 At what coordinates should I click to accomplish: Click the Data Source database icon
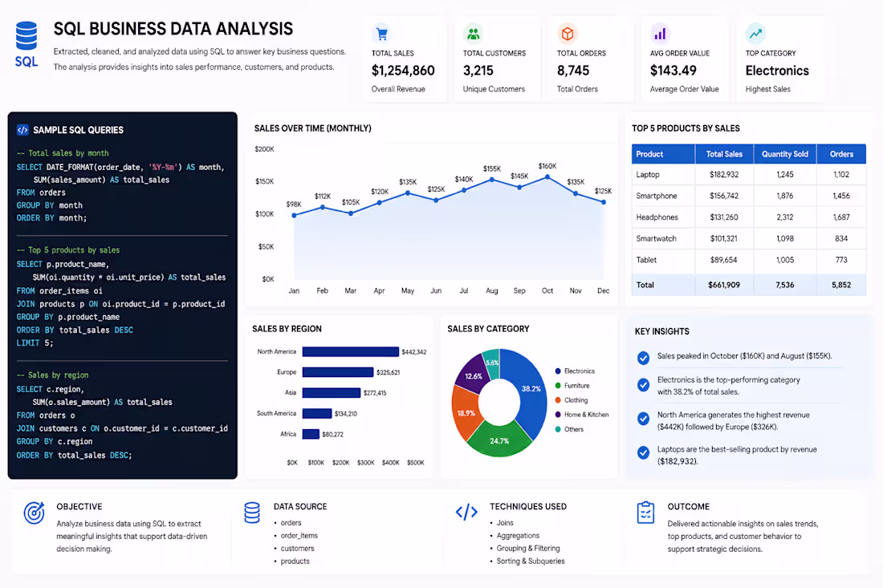coord(252,513)
